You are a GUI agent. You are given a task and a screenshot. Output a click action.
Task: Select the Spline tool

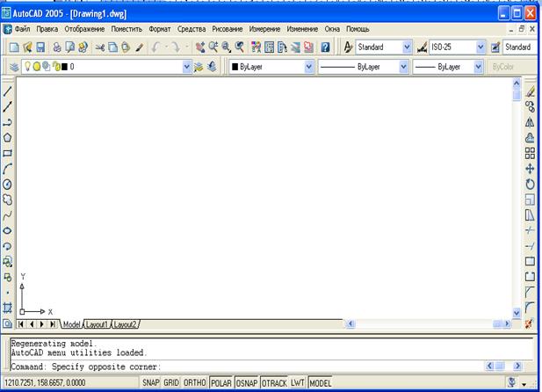(x=7, y=215)
